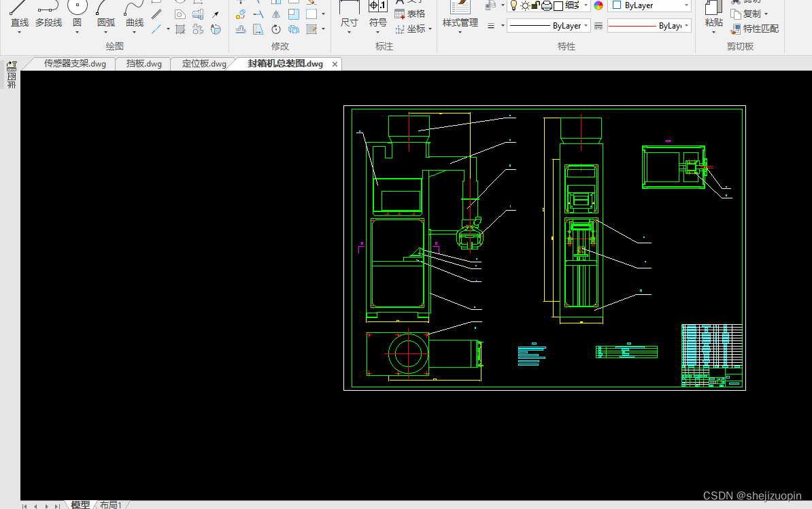Click the double parallel lines tool icon
812x509 pixels.
pyautogui.click(x=156, y=14)
